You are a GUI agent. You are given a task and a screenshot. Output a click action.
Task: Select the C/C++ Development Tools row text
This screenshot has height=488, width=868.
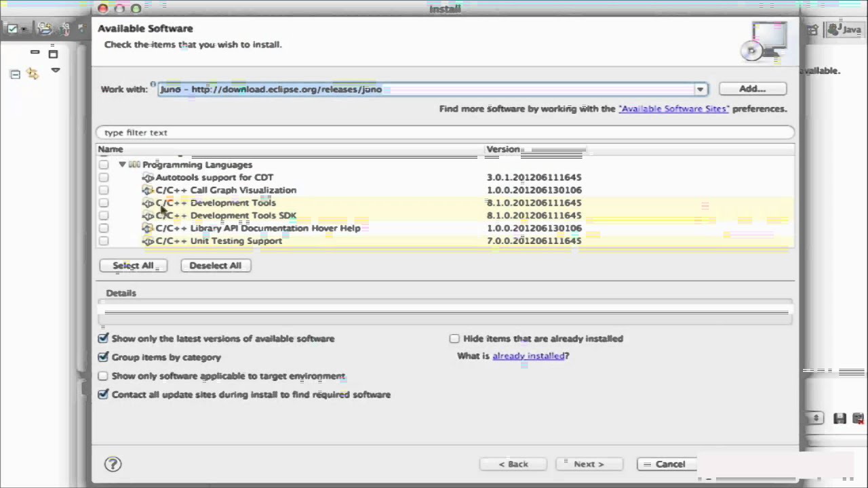tap(216, 203)
